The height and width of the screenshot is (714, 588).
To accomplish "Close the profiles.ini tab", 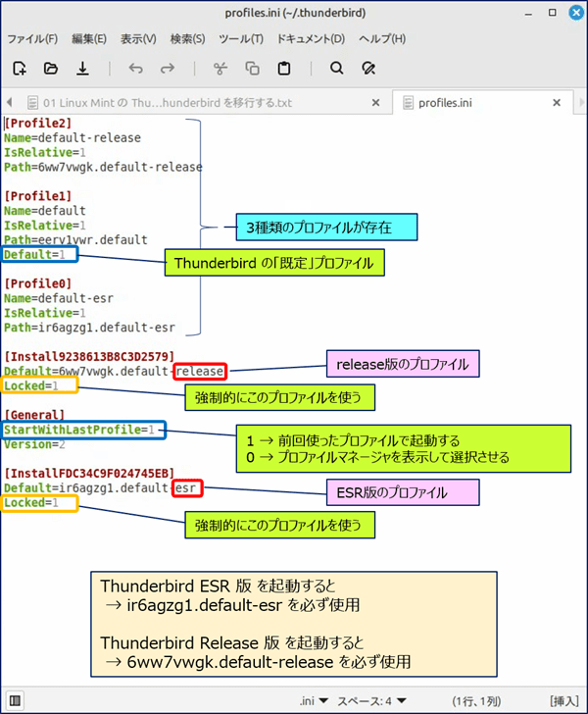I will point(557,103).
